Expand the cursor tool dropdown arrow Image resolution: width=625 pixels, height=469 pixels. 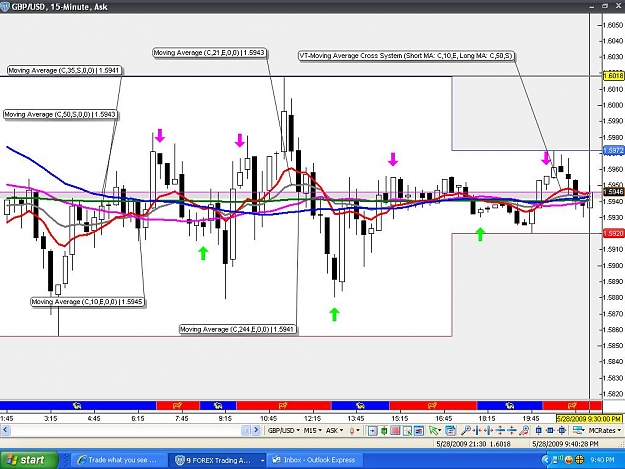[x=440, y=430]
